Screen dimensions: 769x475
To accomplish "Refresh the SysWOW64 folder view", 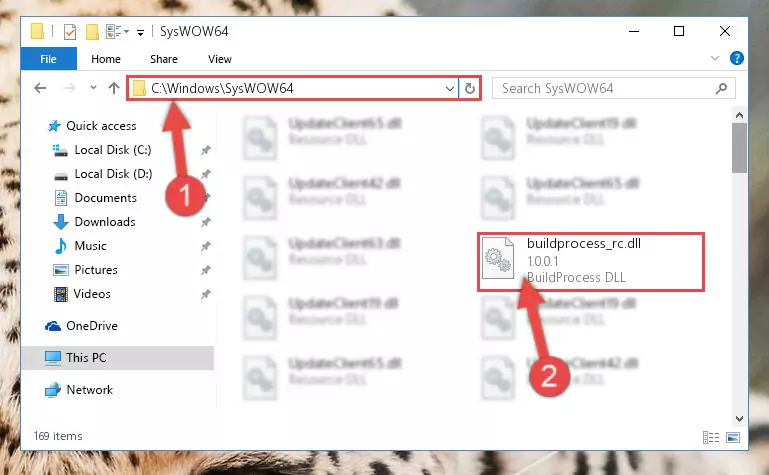I will (470, 88).
